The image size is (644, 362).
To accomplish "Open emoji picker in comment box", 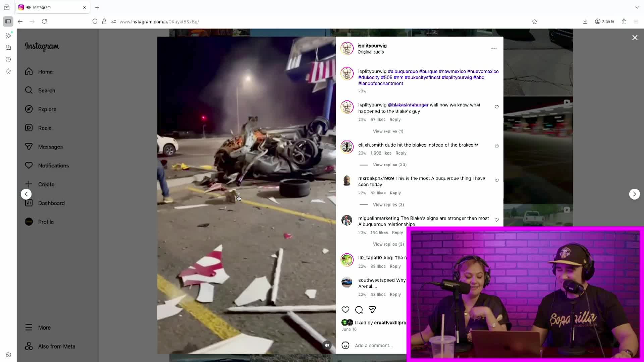I will 345,345.
